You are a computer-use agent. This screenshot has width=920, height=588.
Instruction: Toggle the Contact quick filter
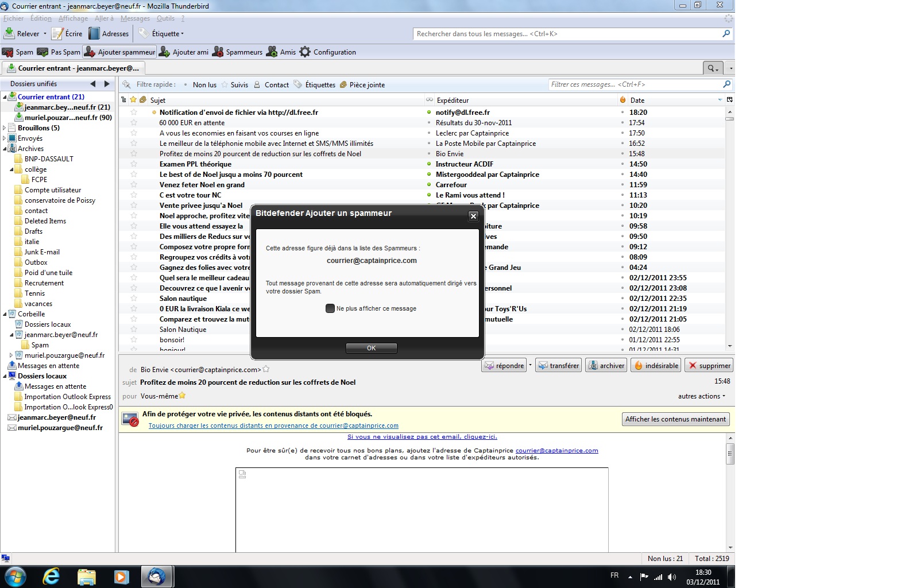pos(271,84)
